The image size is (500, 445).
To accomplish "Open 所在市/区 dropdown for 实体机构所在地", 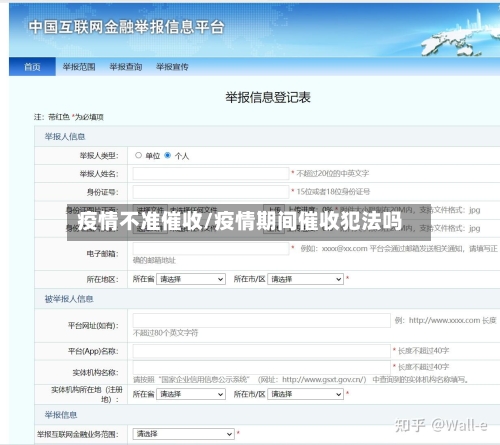I will pyautogui.click(x=305, y=394).
